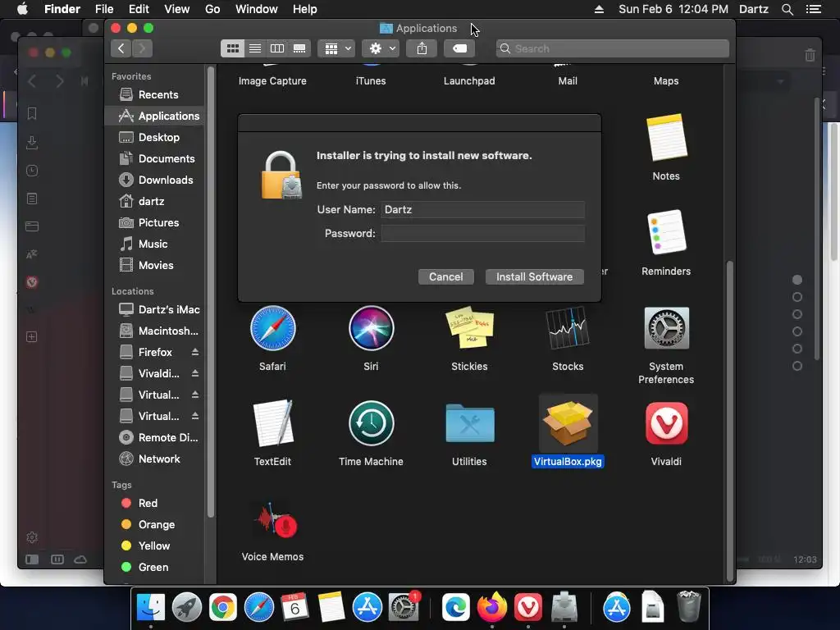Click the Install Software button
Viewport: 840px width, 630px height.
[x=534, y=277]
